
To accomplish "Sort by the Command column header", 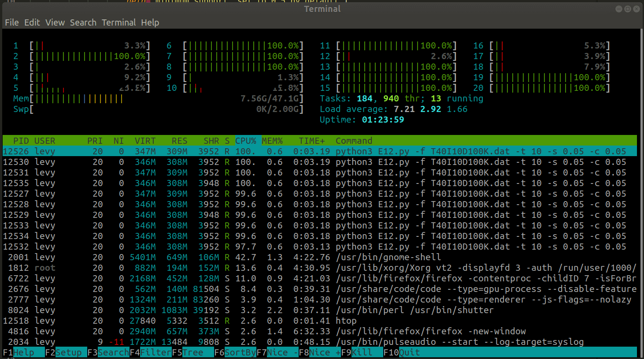I will [354, 141].
